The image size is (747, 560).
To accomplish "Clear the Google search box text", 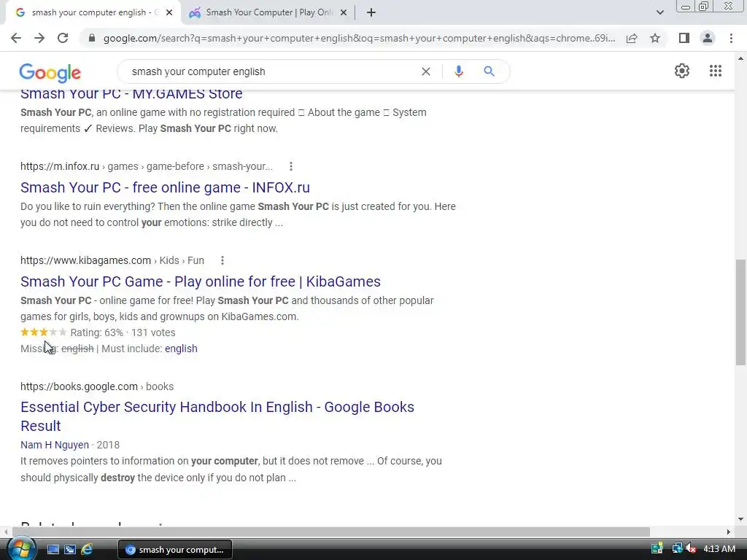I will (426, 71).
